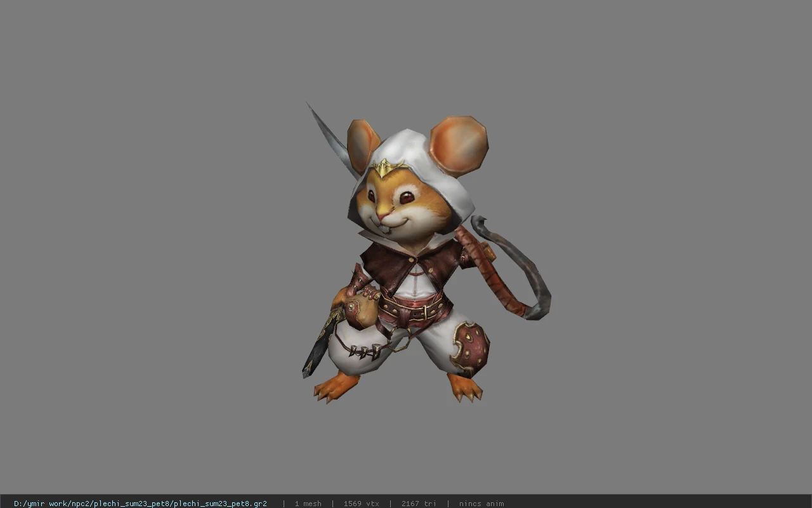The height and width of the screenshot is (508, 812).
Task: Click the '1 mesh' status entry
Action: [x=308, y=504]
